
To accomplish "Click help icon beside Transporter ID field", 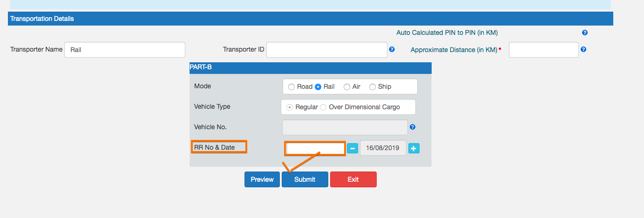I will 392,49.
